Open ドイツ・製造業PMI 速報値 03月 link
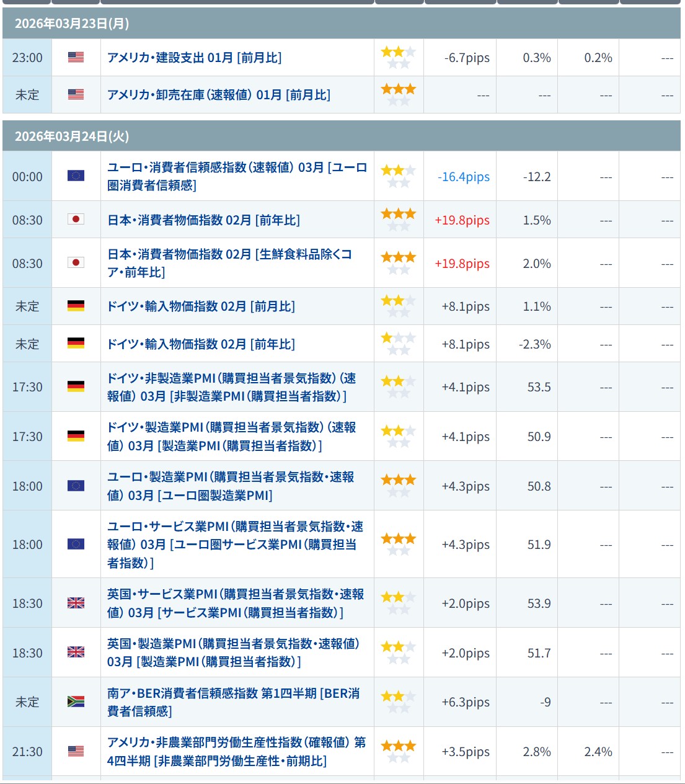This screenshot has width=685, height=784. 231,436
